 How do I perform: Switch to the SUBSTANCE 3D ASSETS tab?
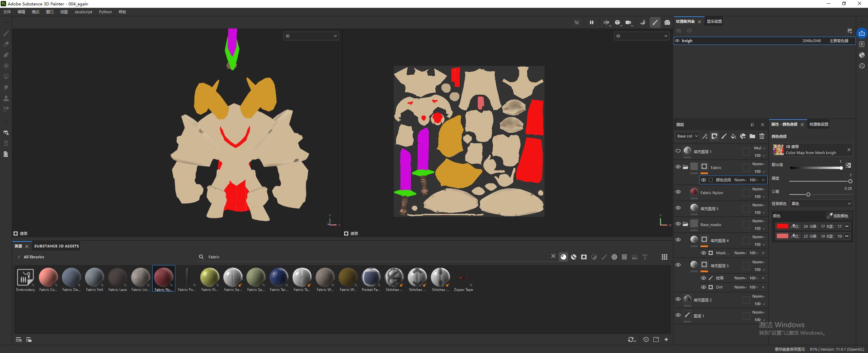pyautogui.click(x=56, y=246)
